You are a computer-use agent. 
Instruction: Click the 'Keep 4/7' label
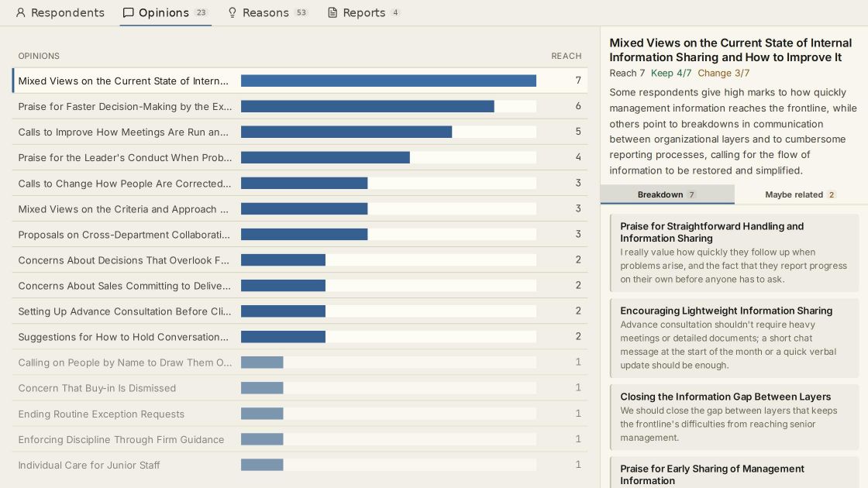coord(671,73)
